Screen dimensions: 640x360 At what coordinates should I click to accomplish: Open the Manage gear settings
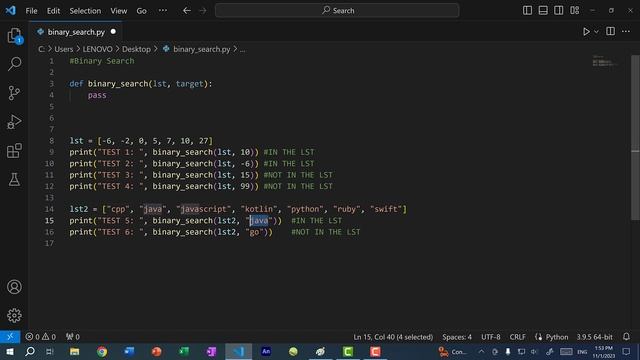(14, 316)
